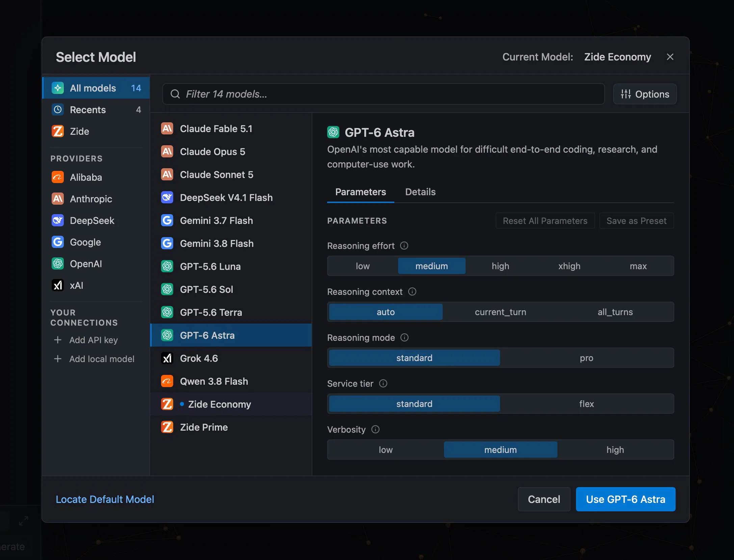734x560 pixels.
Task: Select Zide Economy in model list
Action: [231, 404]
